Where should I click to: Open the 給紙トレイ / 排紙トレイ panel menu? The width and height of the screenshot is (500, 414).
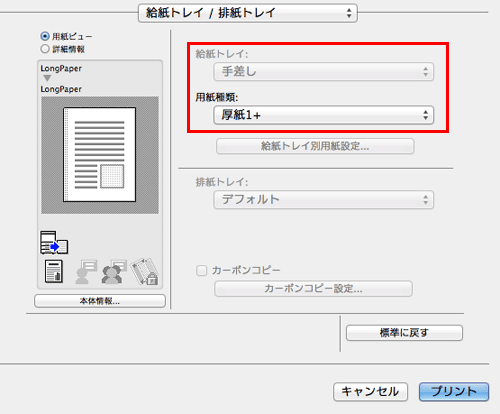pos(248,13)
